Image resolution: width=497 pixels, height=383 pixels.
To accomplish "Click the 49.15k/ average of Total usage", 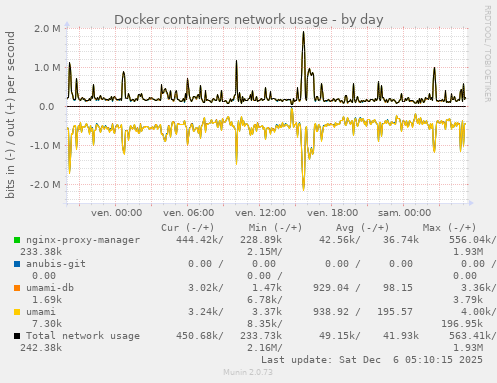I will tap(340, 336).
